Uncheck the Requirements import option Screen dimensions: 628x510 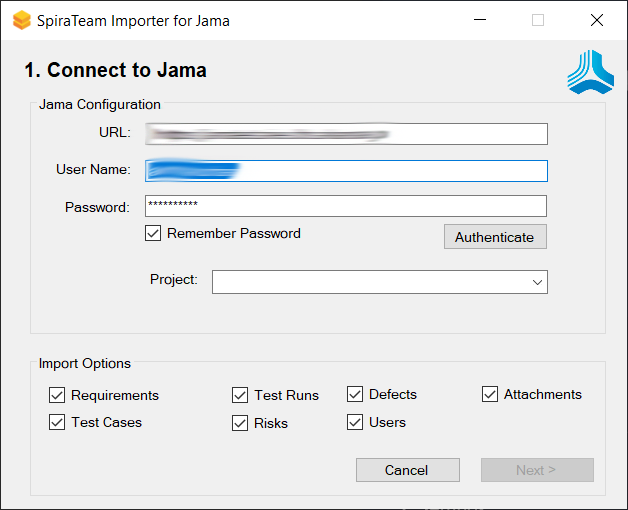(57, 395)
